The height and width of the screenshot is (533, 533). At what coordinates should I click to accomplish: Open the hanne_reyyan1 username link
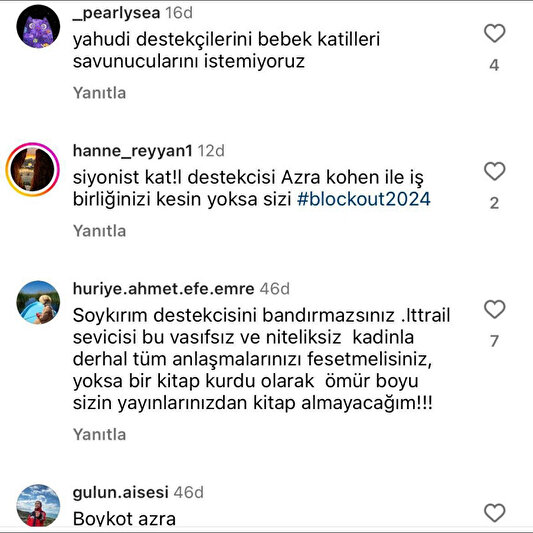(x=133, y=151)
